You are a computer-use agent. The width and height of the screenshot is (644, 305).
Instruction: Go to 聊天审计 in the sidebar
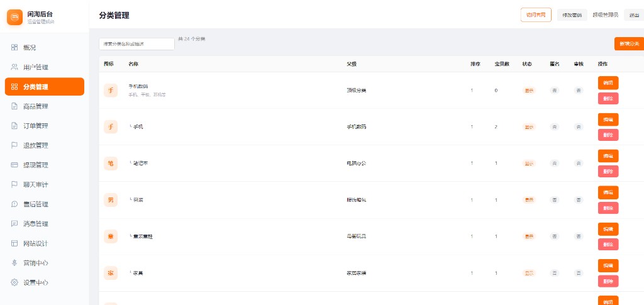pyautogui.click(x=45, y=185)
